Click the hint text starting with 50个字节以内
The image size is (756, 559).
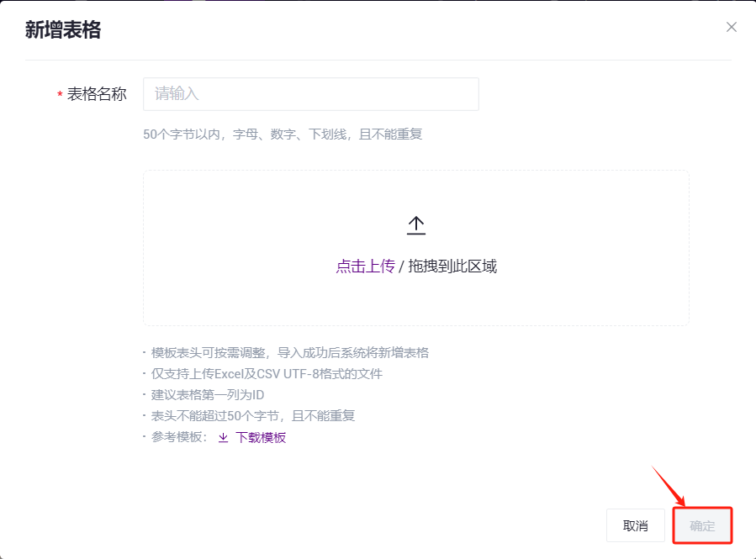click(283, 134)
